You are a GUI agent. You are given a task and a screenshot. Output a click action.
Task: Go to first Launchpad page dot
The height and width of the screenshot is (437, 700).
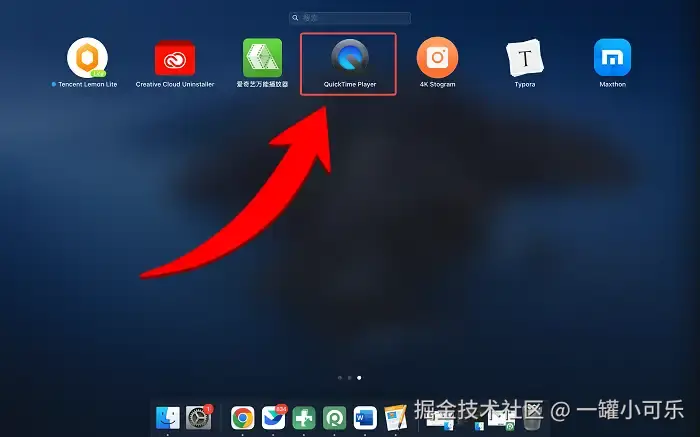[340, 378]
